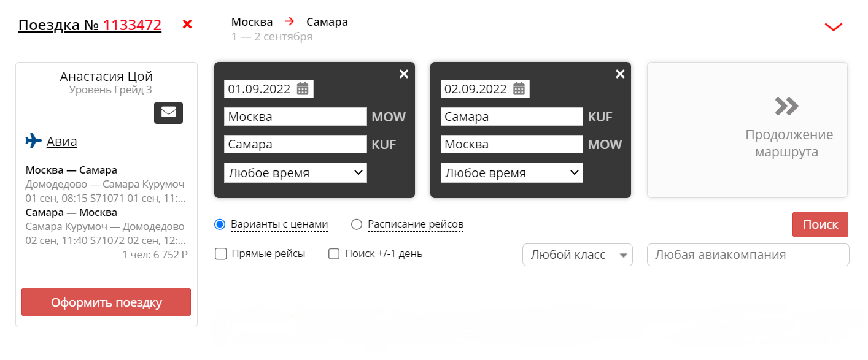This screenshot has width=868, height=360.
Task: Expand the Любой класс dropdown
Action: click(577, 255)
